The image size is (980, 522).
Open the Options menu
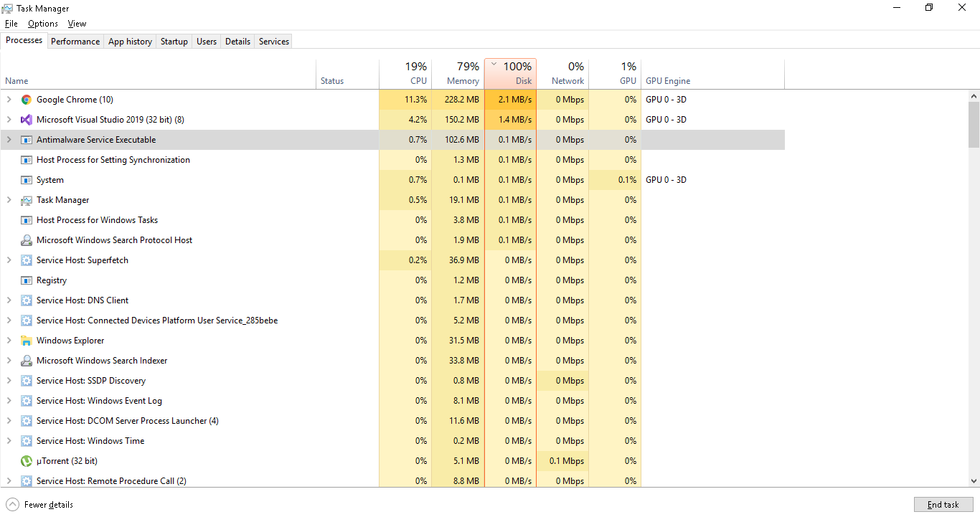[x=43, y=24]
